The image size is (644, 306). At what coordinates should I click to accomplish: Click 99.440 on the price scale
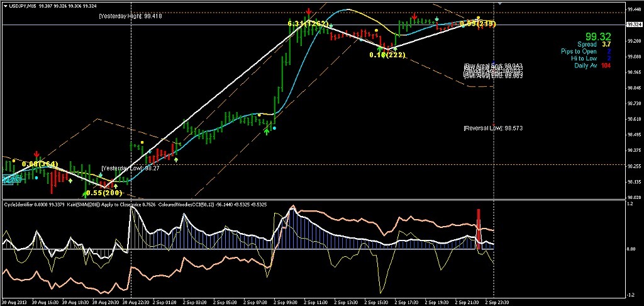click(x=633, y=9)
